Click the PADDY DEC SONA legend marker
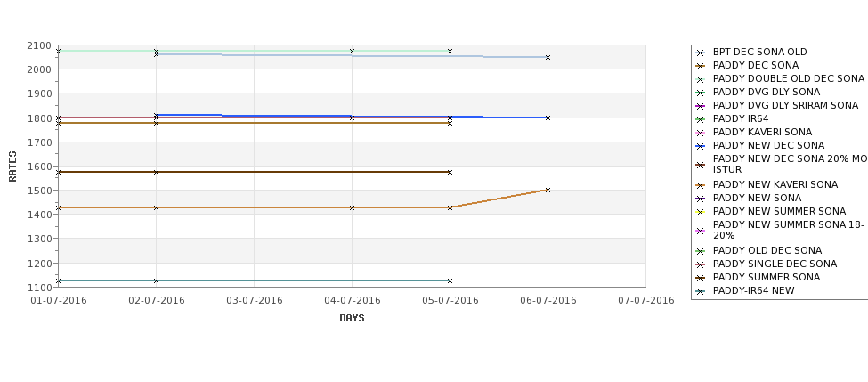The image size is (868, 382). [x=701, y=66]
